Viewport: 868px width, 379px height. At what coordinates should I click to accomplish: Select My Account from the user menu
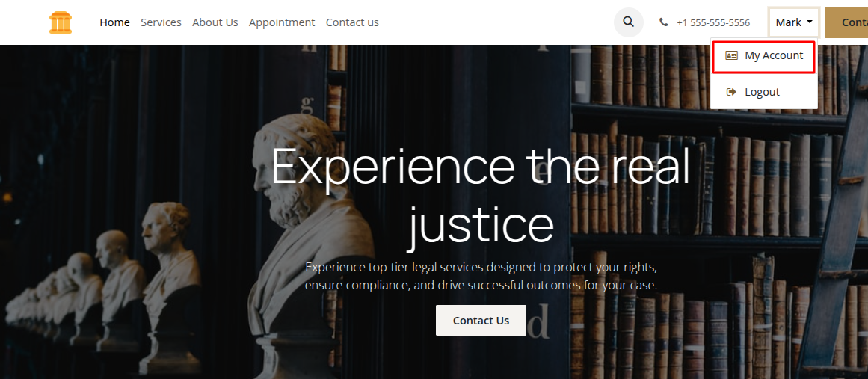click(x=764, y=55)
